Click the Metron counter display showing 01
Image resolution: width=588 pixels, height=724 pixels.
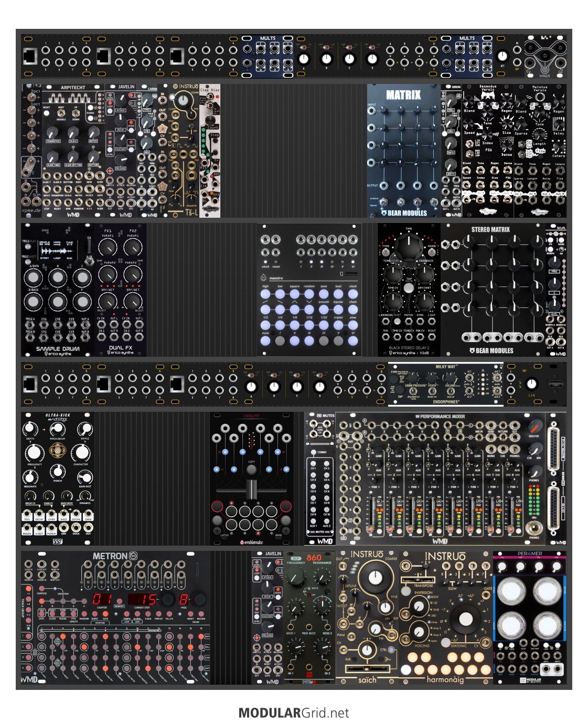(103, 599)
